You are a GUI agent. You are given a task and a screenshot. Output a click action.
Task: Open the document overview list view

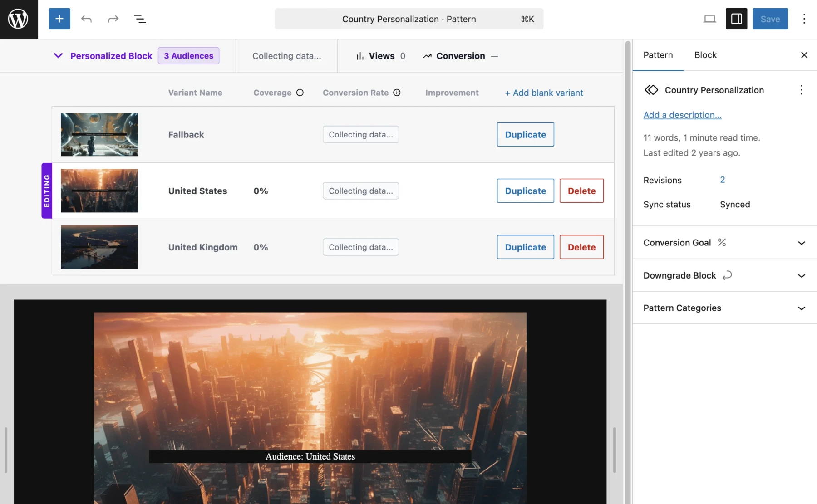click(140, 19)
